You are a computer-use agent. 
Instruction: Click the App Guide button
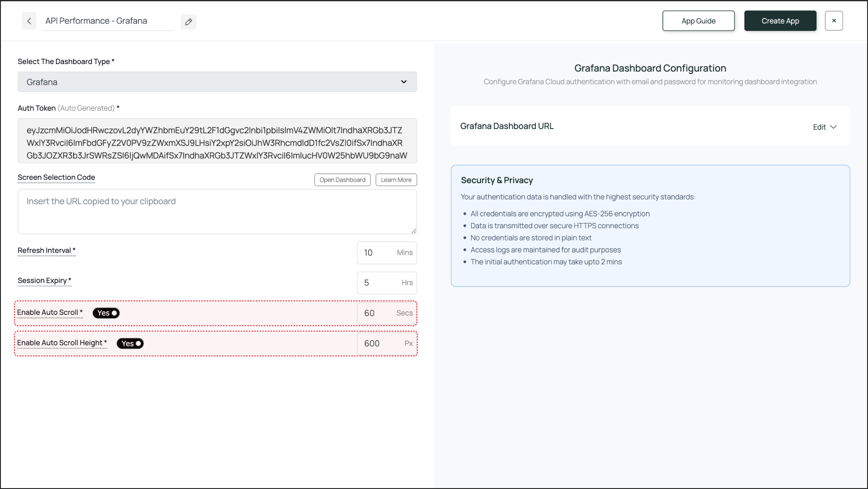tap(698, 21)
